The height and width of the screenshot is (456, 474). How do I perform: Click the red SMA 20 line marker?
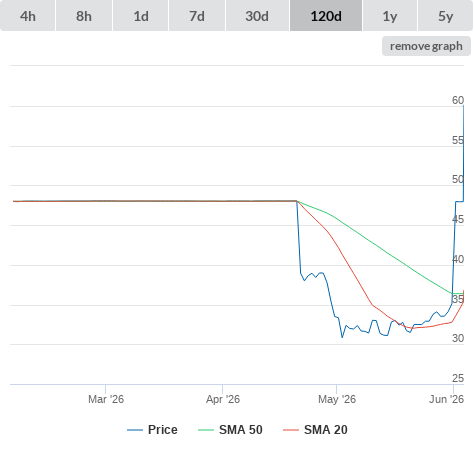coord(291,430)
